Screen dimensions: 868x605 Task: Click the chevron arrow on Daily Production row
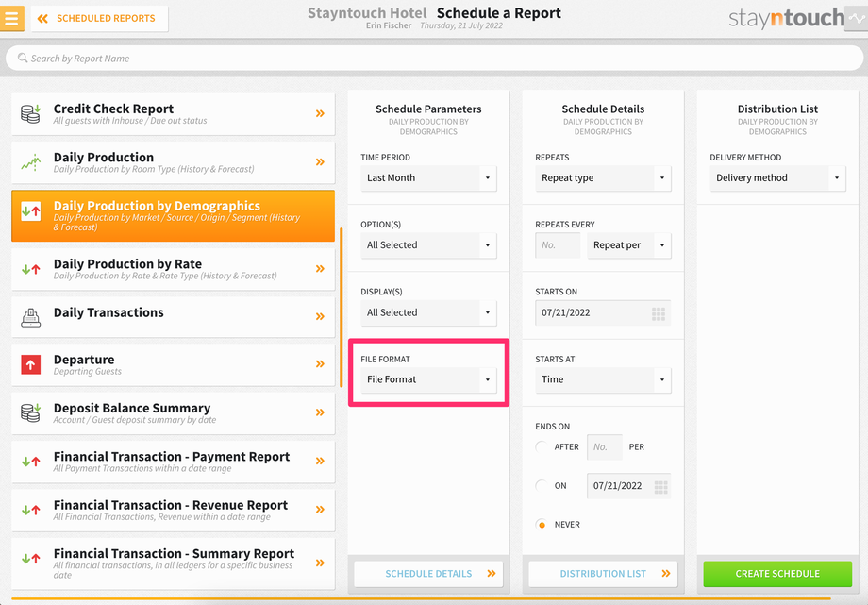(x=320, y=161)
